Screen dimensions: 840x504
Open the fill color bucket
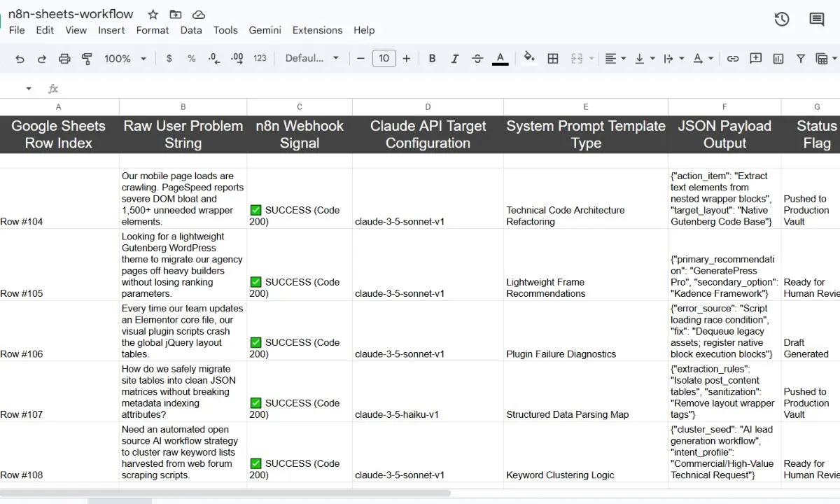tap(530, 59)
